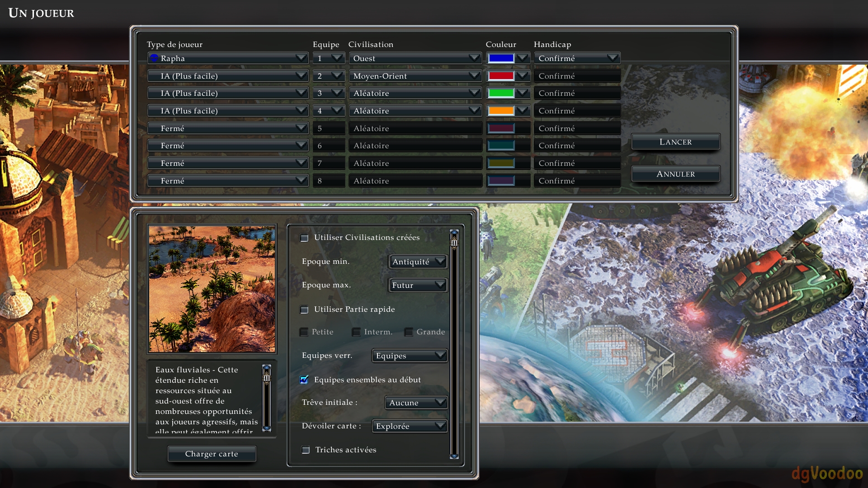Open row 3 IA (Plus facile) dropdown
Screen dimensions: 868x488
tap(228, 93)
